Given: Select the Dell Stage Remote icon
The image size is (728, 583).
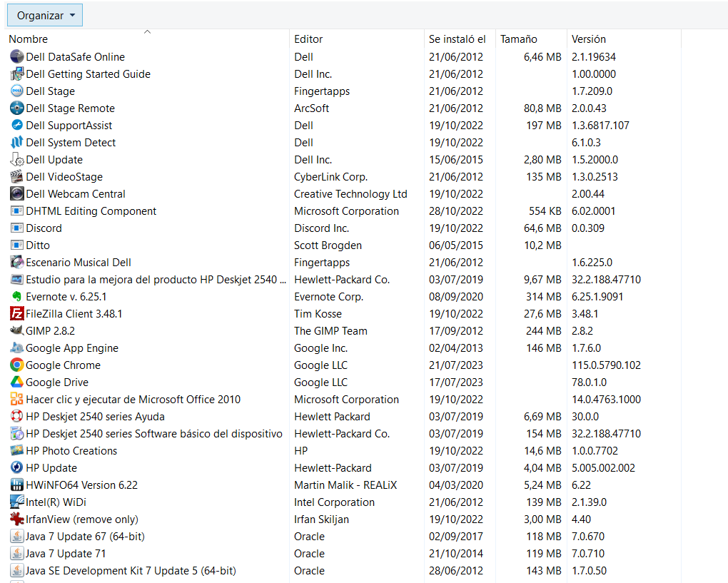Looking at the screenshot, I should coord(16,108).
